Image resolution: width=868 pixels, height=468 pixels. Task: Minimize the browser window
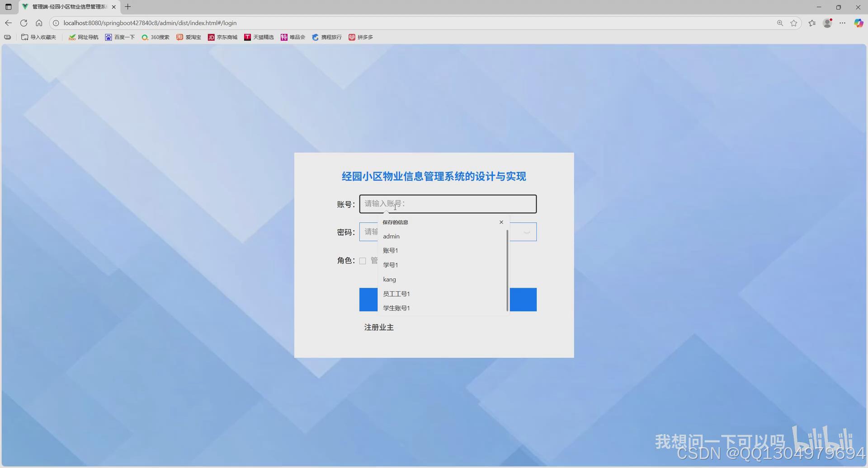[819, 7]
